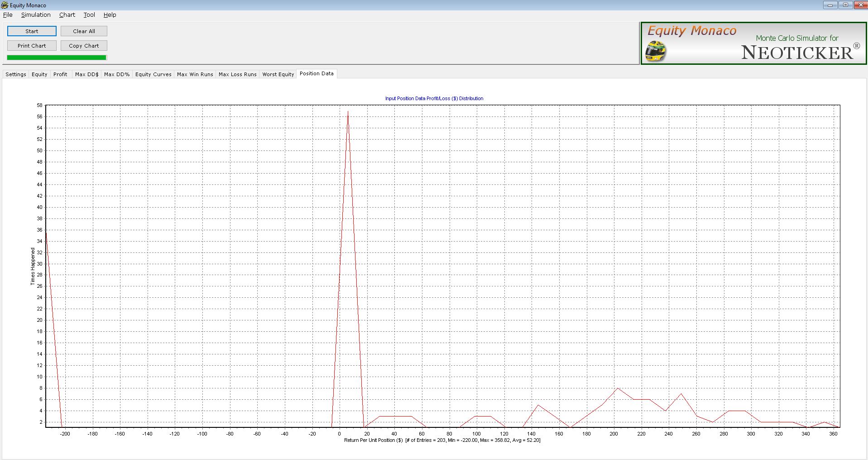Switch to the Worst Equity tab

pyautogui.click(x=278, y=74)
